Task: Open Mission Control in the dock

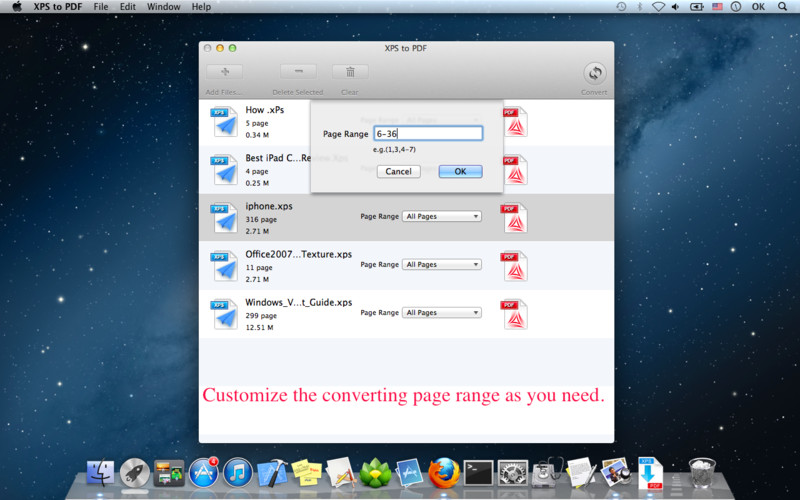Action: point(169,473)
